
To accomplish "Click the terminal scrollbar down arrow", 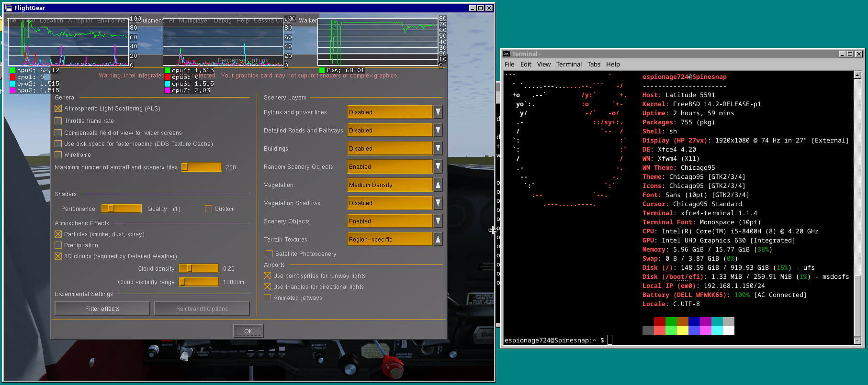I will 857,341.
